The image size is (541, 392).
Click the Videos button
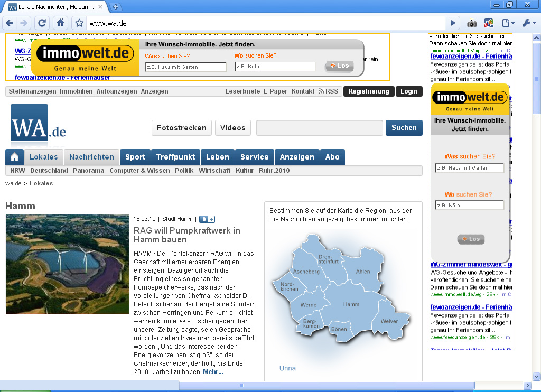click(233, 128)
